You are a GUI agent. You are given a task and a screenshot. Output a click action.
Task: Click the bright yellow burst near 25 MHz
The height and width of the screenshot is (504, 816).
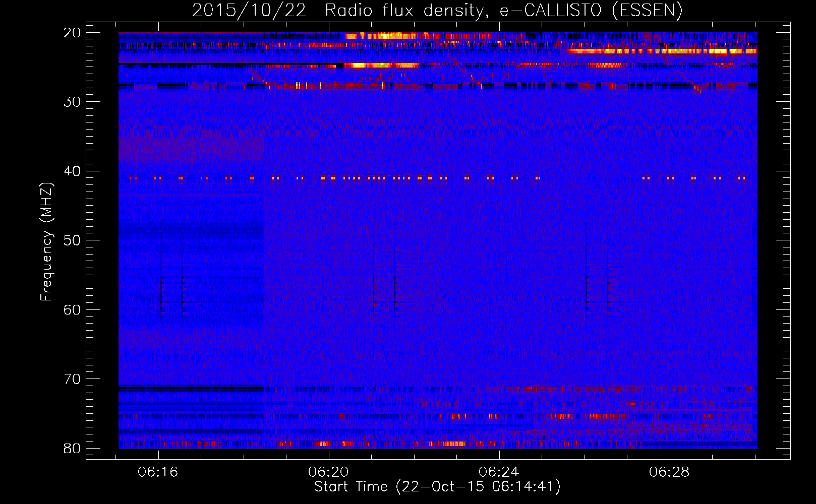coord(381,66)
